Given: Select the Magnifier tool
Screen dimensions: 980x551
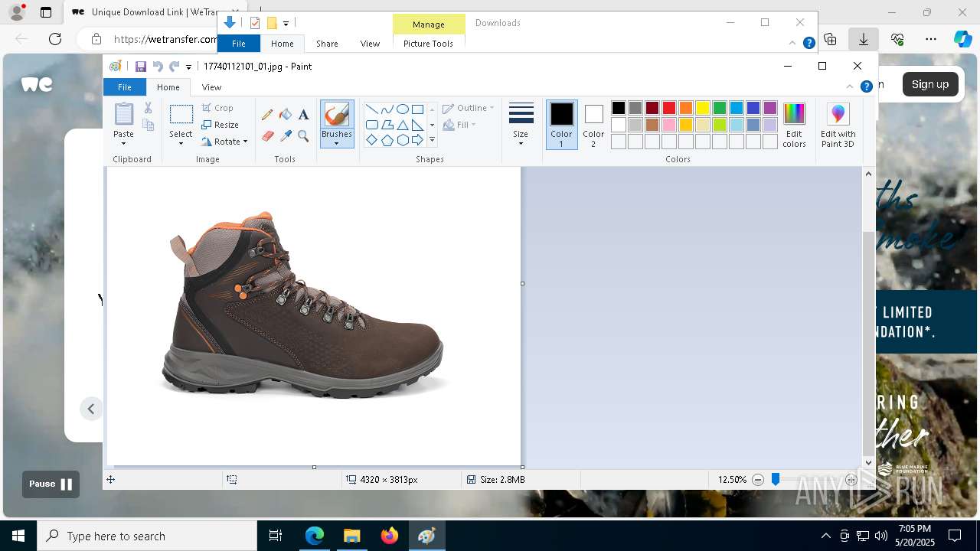Looking at the screenshot, I should tap(303, 136).
